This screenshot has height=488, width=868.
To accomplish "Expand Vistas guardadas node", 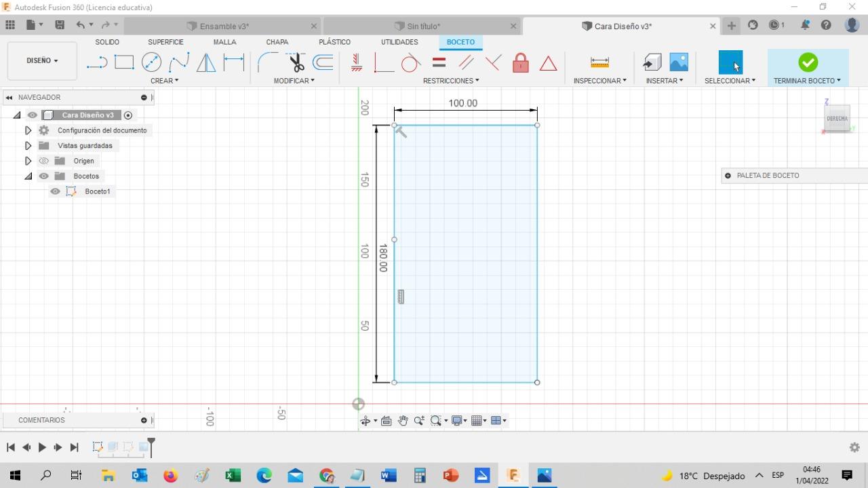I will tap(28, 146).
